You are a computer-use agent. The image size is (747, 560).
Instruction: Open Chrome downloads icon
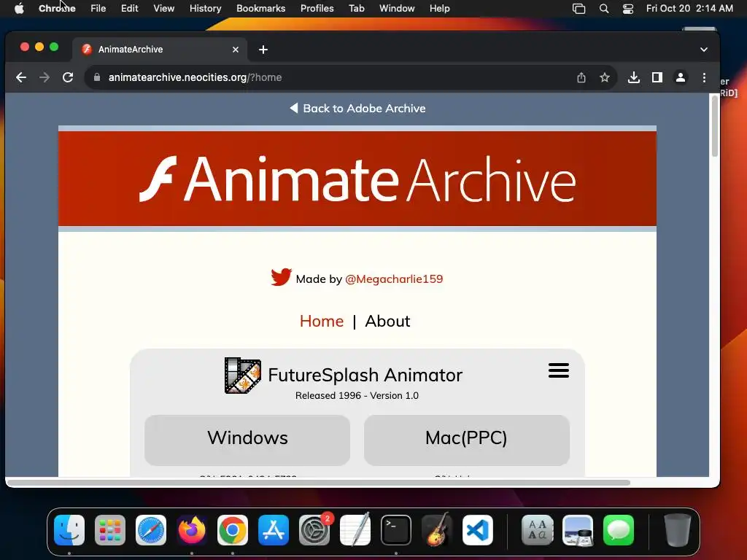(634, 77)
